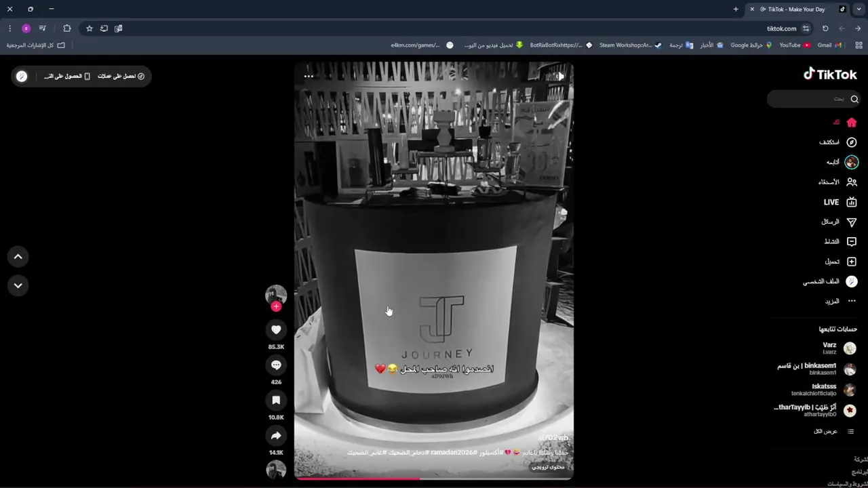Expand the More (المزيد) menu
The width and height of the screenshot is (868, 488).
pyautogui.click(x=841, y=301)
